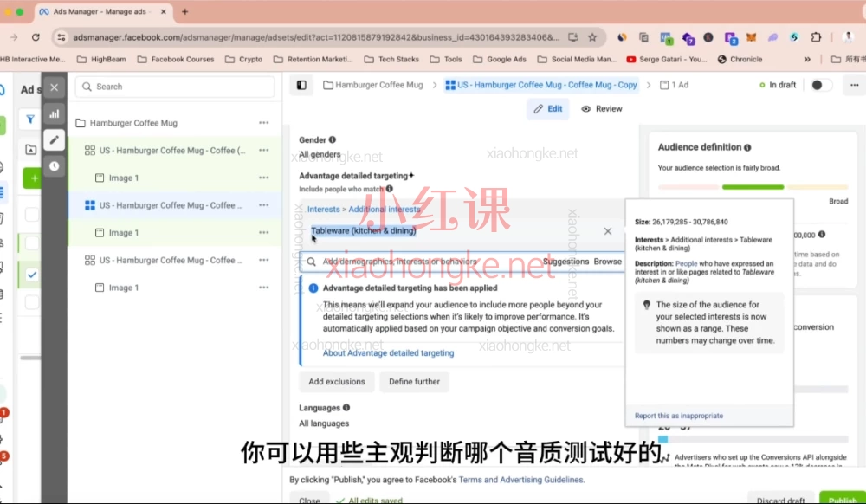Screen dimensions: 866x504
Task: Open About Advantage detailed targeting link
Action: coord(388,352)
